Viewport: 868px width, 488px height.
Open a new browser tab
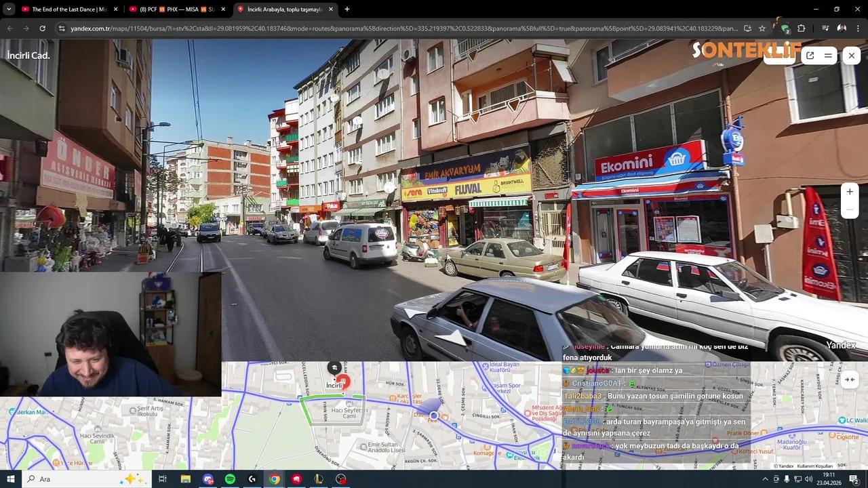pyautogui.click(x=347, y=9)
